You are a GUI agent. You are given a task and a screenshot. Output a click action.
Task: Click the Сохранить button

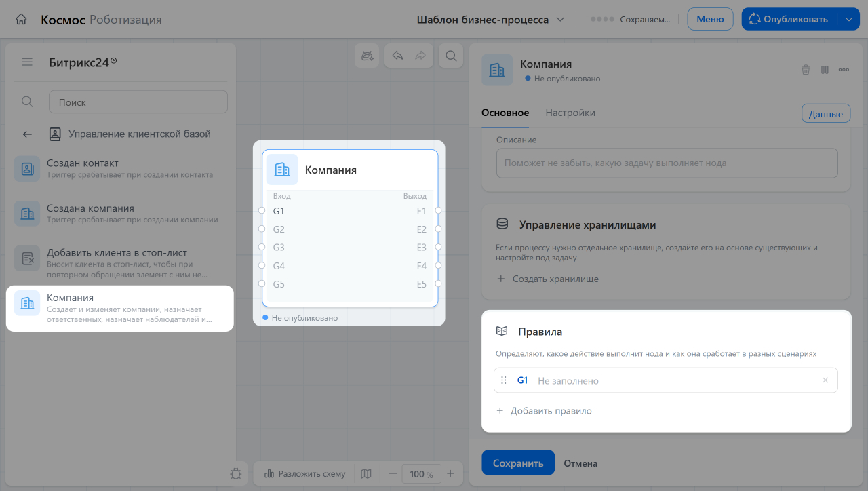[x=518, y=463]
